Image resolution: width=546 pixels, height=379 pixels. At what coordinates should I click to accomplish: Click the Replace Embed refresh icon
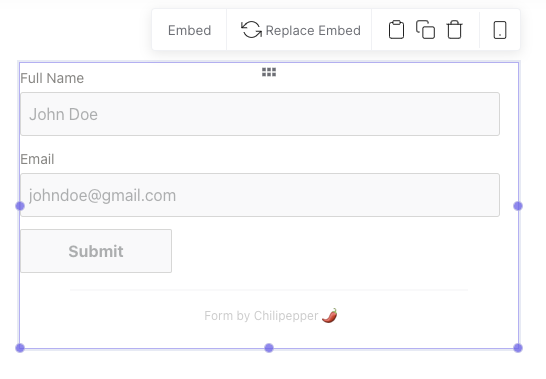click(x=251, y=30)
